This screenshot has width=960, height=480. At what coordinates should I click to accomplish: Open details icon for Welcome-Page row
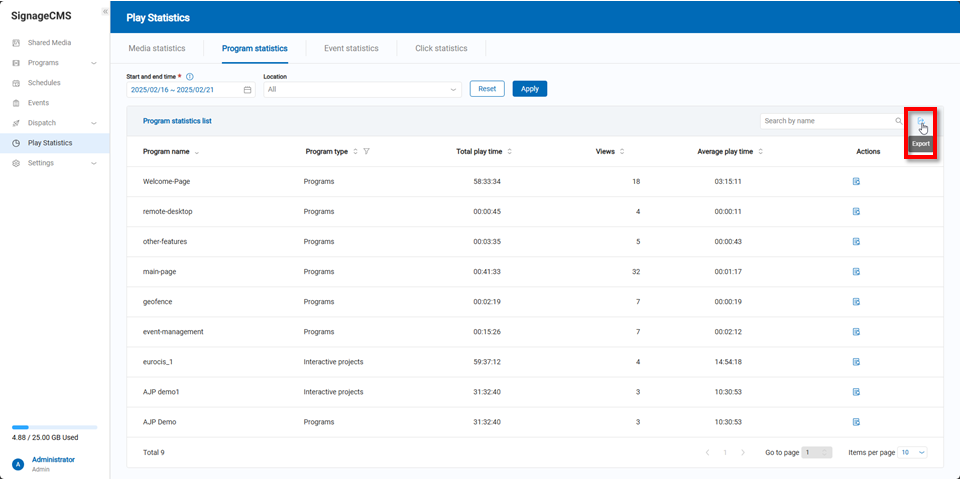point(856,182)
